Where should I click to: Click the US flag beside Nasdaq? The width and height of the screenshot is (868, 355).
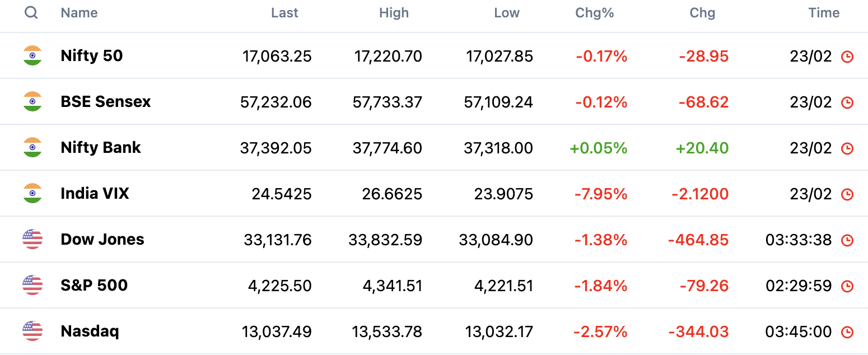32,331
